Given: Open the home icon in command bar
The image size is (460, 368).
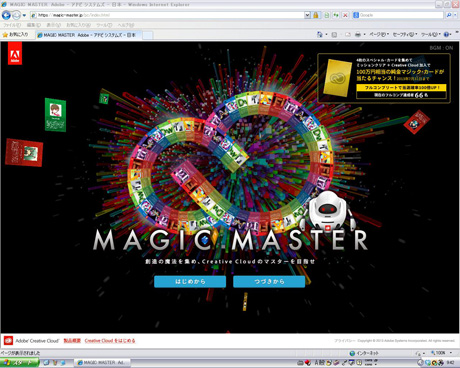Looking at the screenshot, I should (320, 34).
